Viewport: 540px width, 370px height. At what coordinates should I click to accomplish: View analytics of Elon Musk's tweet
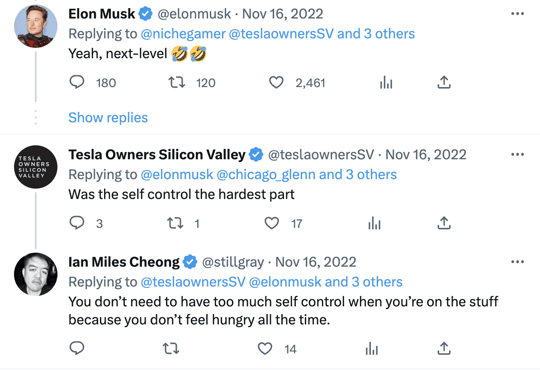pos(386,83)
